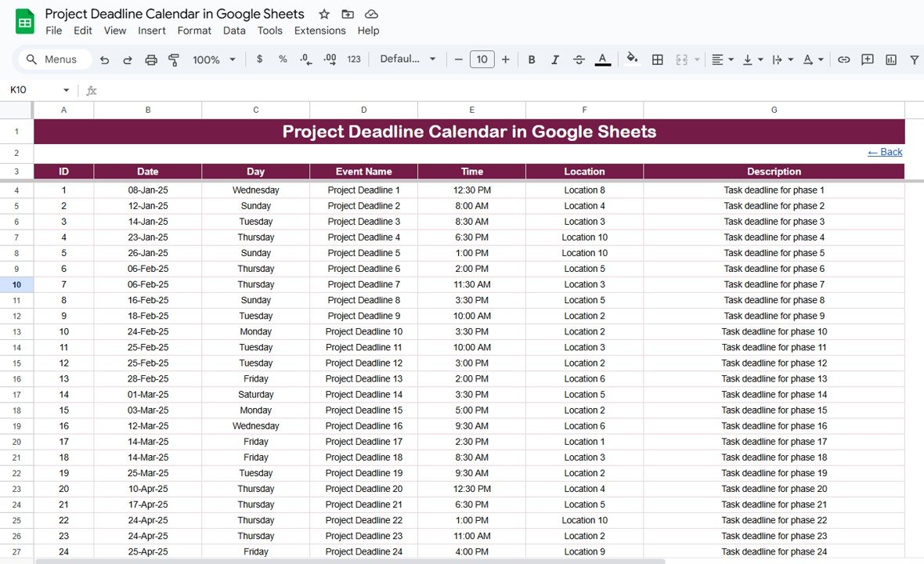
Task: Select column D header
Action: click(x=363, y=110)
